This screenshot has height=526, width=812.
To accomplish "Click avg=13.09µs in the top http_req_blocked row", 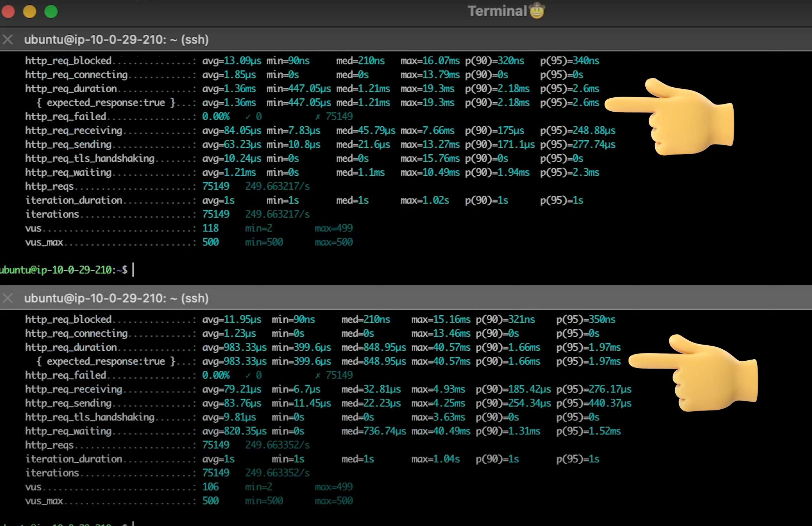I will (231, 61).
